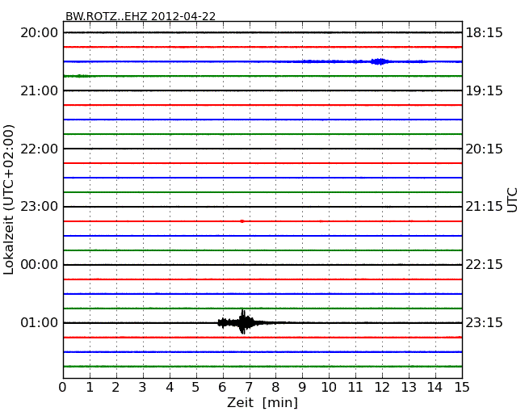
Task: Click x-axis tick label 4
Action: [x=170, y=388]
